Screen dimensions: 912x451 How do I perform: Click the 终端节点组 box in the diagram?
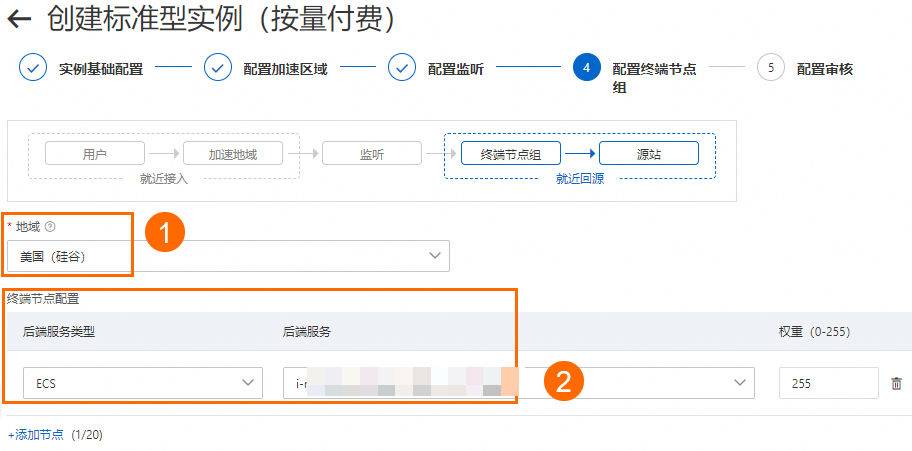click(x=511, y=154)
